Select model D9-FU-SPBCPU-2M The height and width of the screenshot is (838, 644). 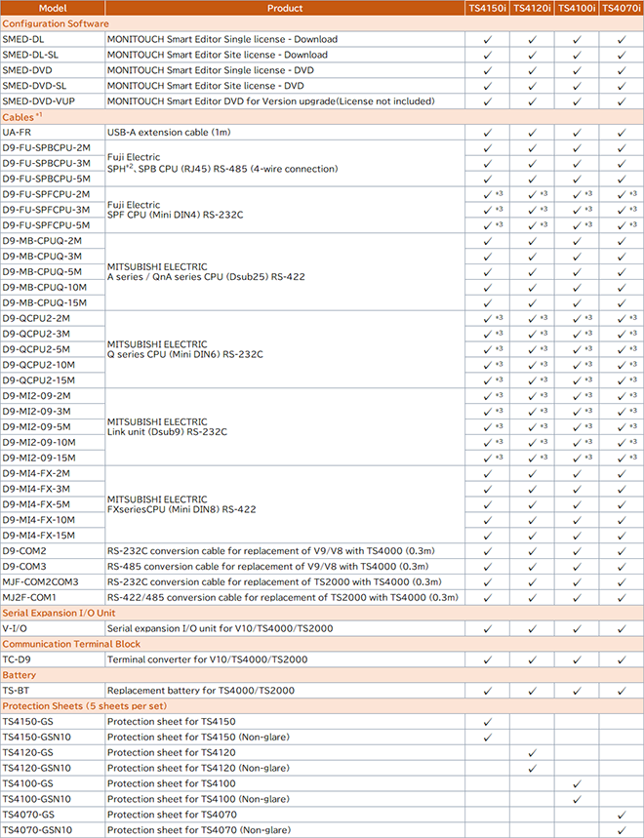(x=47, y=147)
